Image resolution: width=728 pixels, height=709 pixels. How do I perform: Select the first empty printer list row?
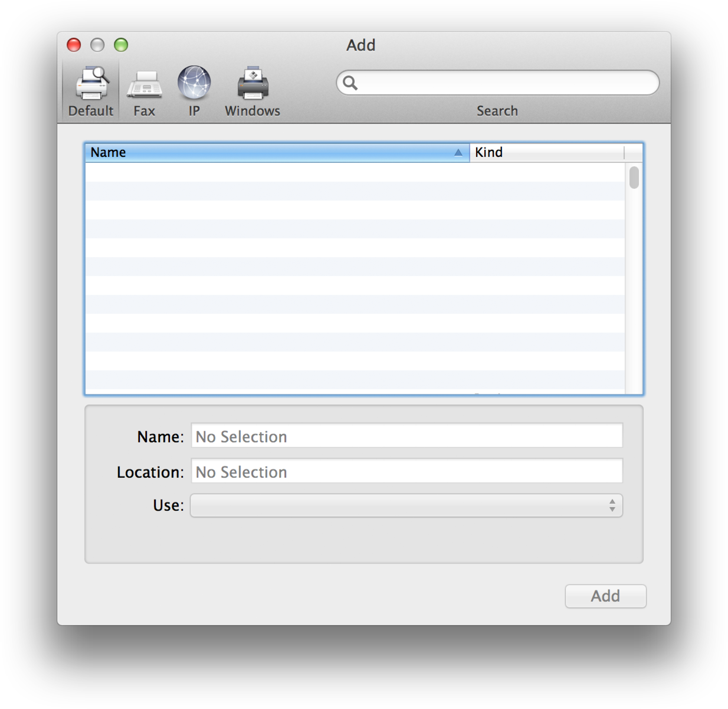point(354,172)
